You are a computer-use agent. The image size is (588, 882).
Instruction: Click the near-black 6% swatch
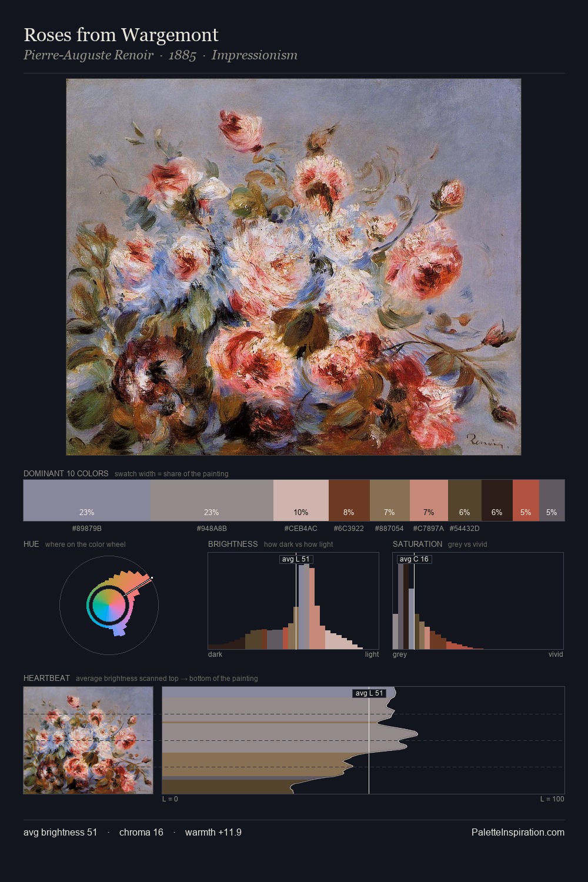coord(497,500)
